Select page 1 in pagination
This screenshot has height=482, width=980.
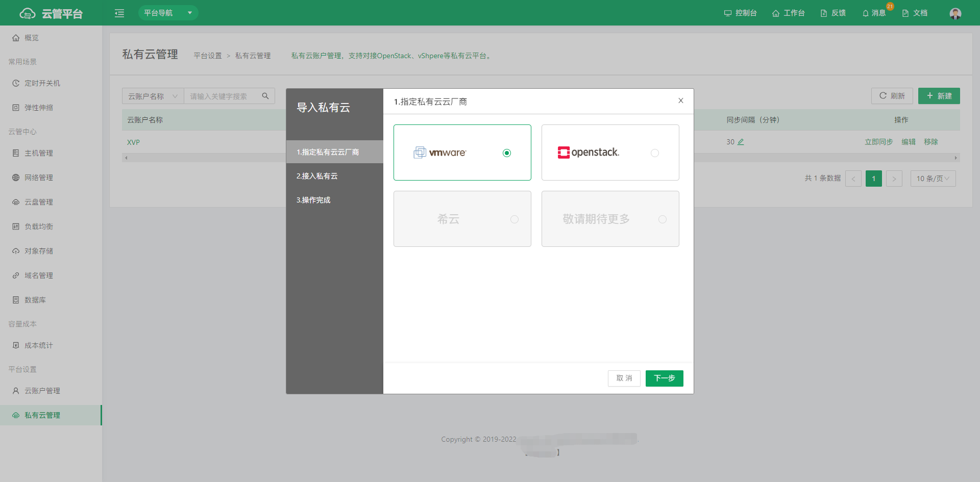[874, 179]
